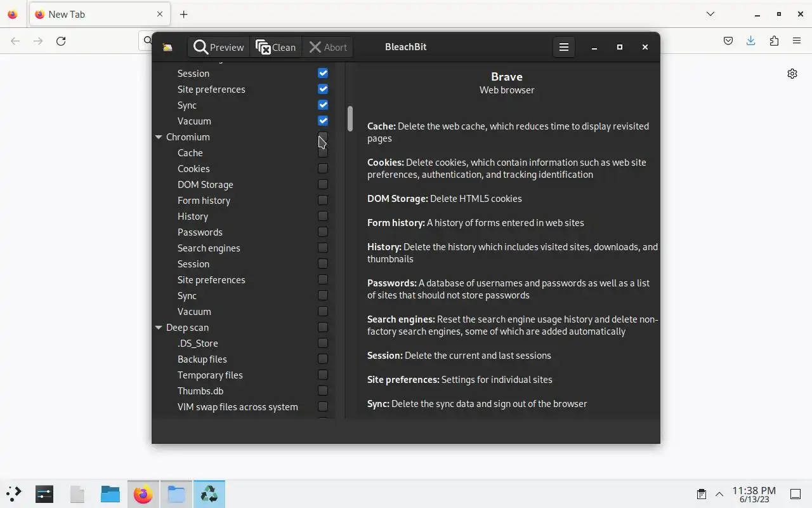The width and height of the screenshot is (812, 508).
Task: Collapse the Deep scan tree group
Action: coord(159,328)
